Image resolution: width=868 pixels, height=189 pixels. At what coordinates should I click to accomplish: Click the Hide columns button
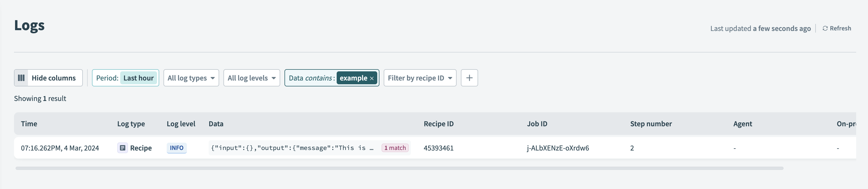[48, 78]
